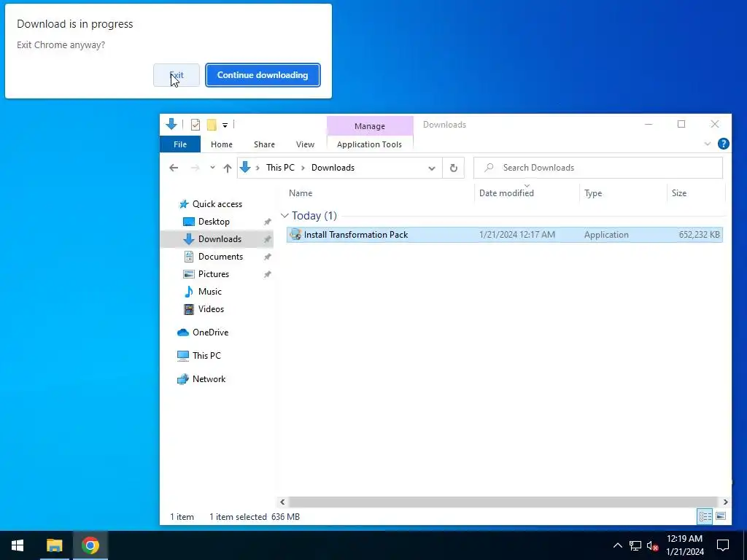Screen dimensions: 747x560
Task: Click the 652,232 KB size cell
Action: [x=699, y=235]
